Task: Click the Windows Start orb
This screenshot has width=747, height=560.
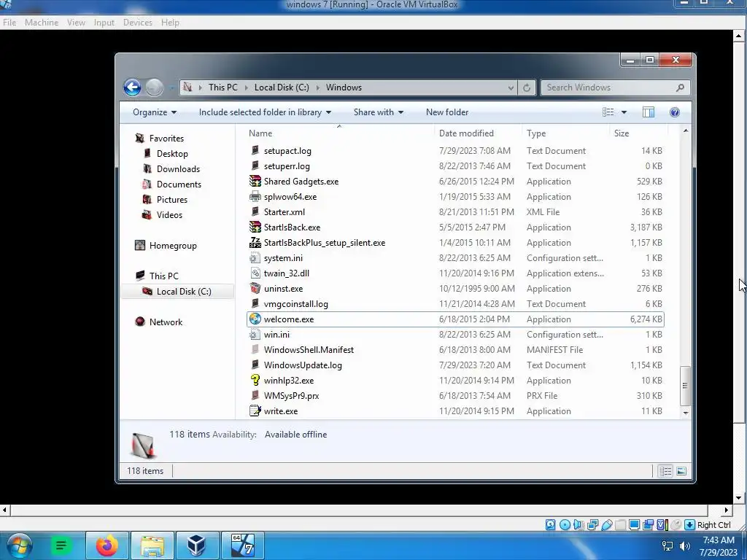Action: coord(20,546)
